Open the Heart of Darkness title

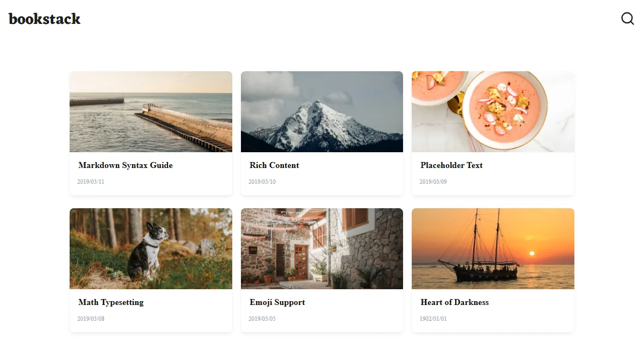pyautogui.click(x=455, y=302)
